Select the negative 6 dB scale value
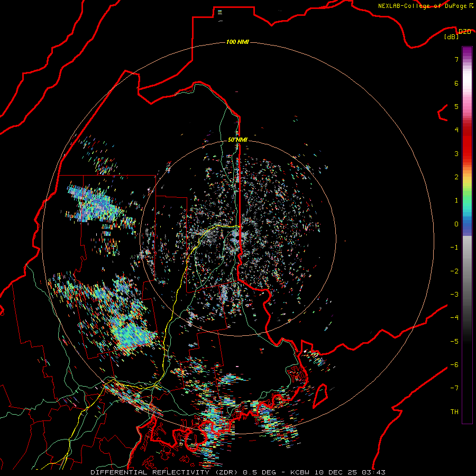This screenshot has height=476, width=476. (454, 365)
